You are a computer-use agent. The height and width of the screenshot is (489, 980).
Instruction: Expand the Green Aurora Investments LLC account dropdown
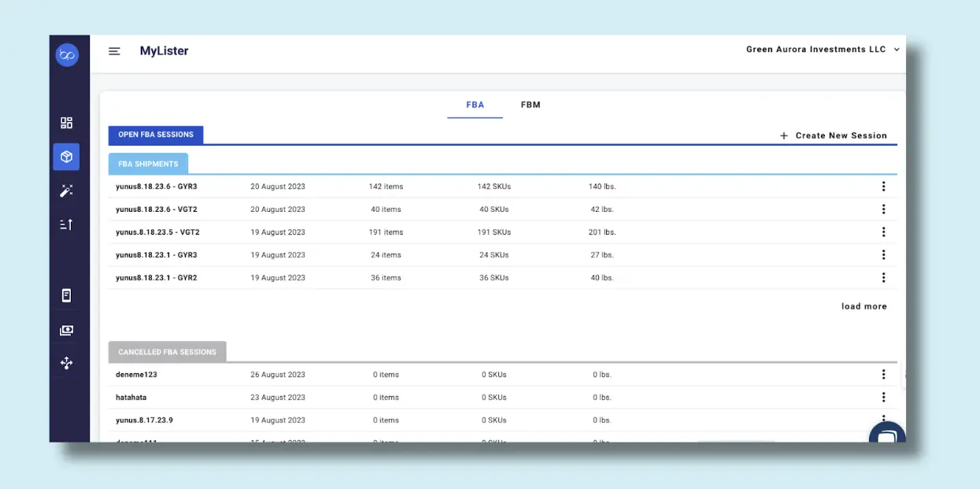[823, 50]
